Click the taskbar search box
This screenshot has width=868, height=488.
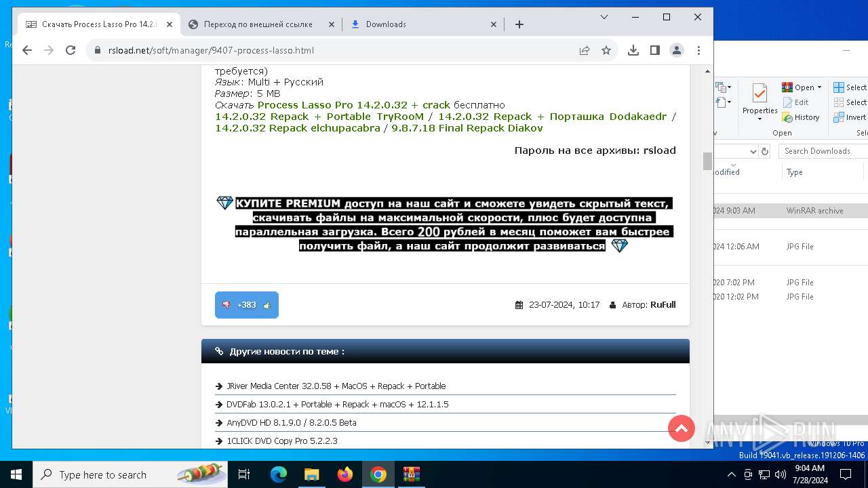point(132,474)
